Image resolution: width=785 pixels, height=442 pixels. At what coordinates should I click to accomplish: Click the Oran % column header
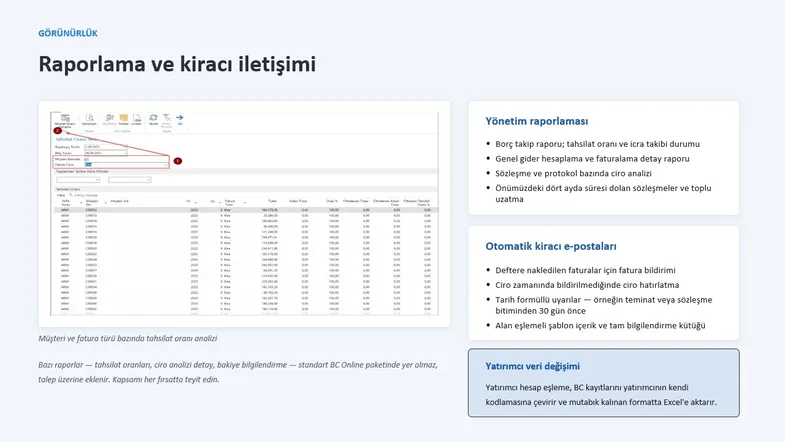click(332, 201)
